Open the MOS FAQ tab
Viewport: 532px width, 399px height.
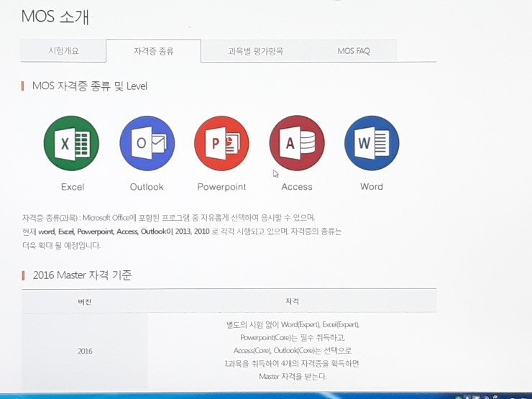coord(354,51)
